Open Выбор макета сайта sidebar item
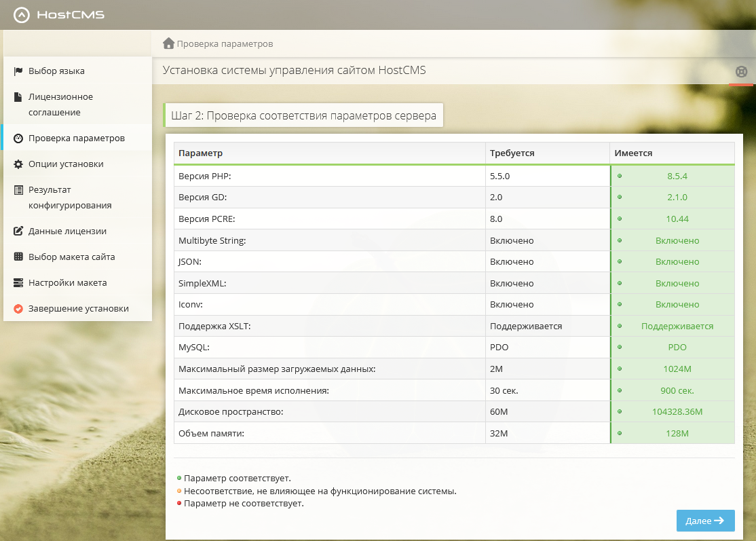The image size is (756, 541). click(x=77, y=257)
